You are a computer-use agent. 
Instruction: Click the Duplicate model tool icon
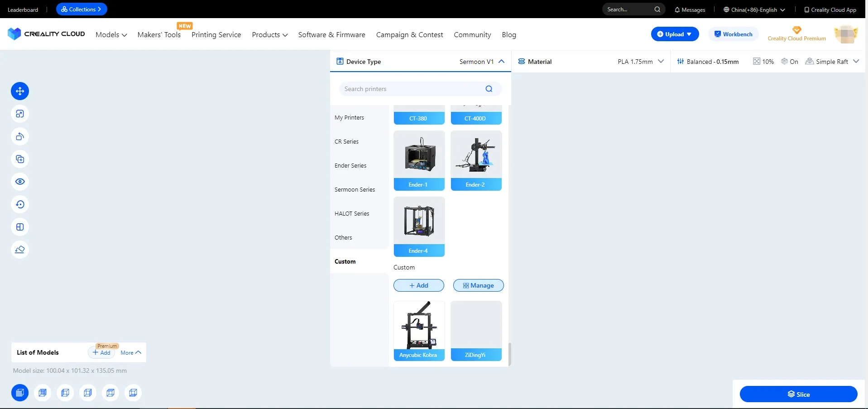coord(20,159)
